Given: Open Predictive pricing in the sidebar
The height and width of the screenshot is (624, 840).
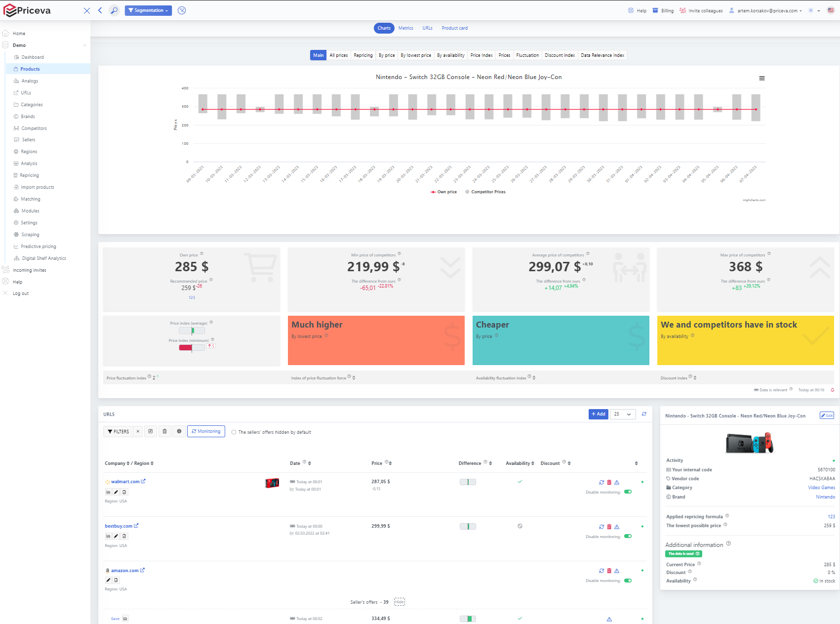Looking at the screenshot, I should pyautogui.click(x=39, y=247).
